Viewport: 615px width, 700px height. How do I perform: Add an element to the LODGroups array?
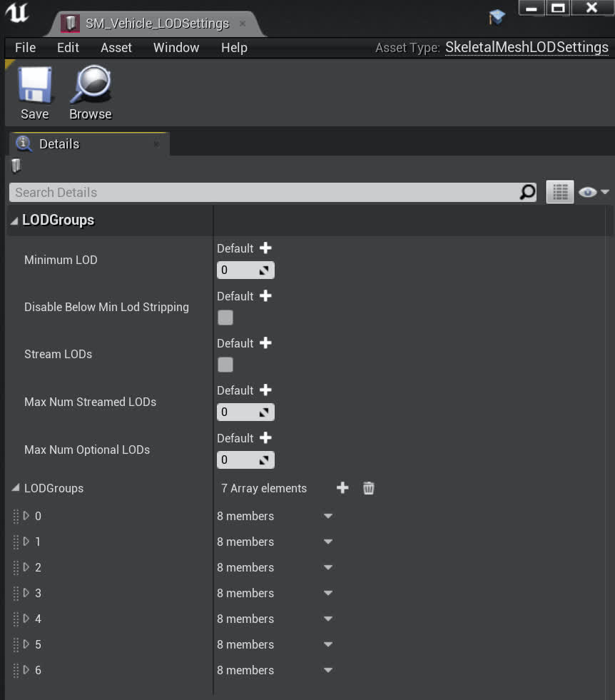tap(342, 488)
